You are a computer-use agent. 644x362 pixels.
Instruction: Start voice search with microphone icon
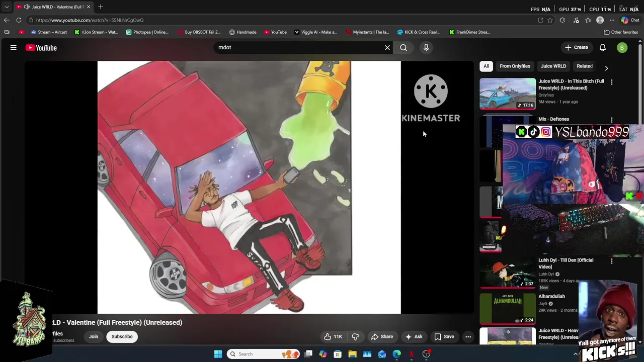click(x=426, y=48)
